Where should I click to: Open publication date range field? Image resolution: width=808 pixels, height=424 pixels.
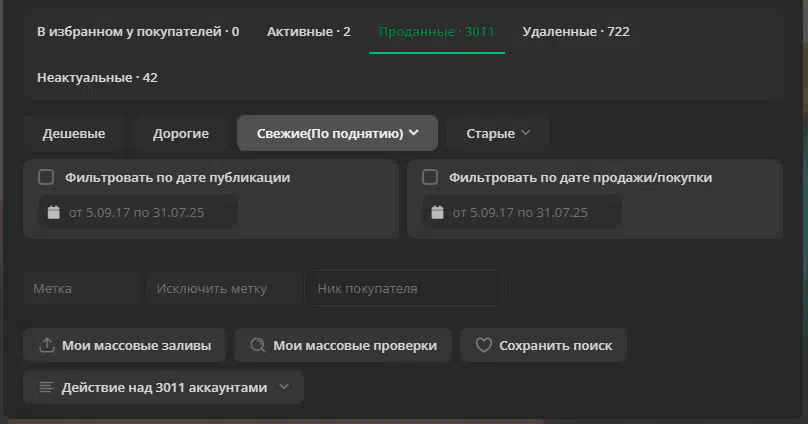click(138, 212)
